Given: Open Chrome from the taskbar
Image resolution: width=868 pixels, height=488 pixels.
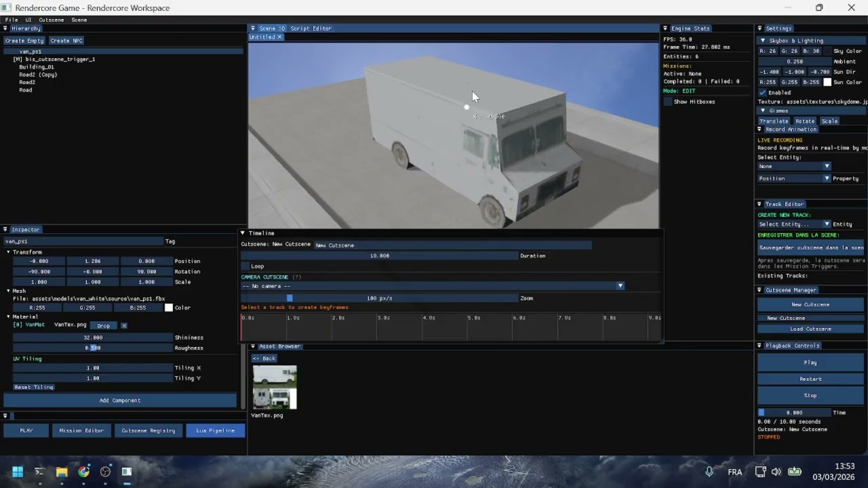Looking at the screenshot, I should click(83, 472).
